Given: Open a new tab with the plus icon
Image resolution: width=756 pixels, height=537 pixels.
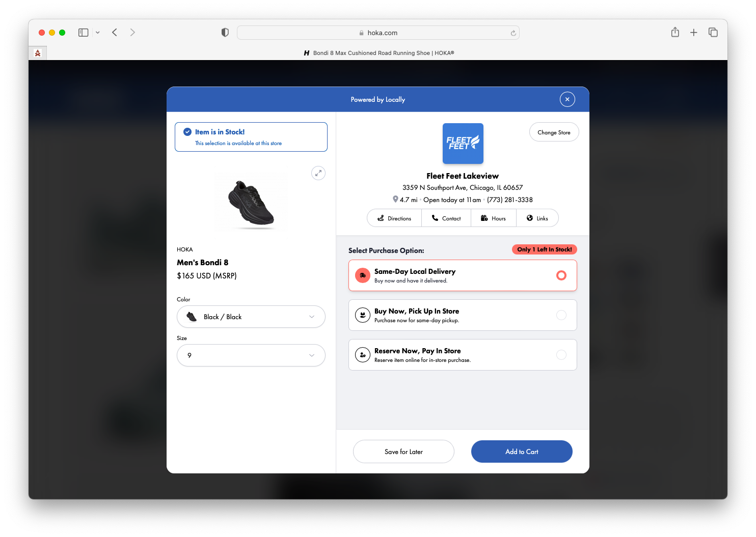Looking at the screenshot, I should click(x=693, y=33).
